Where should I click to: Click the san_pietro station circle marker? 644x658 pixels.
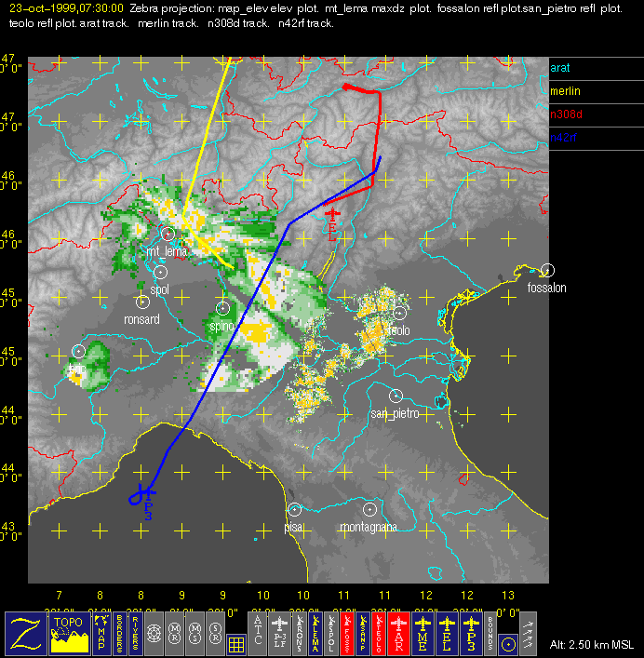(396, 396)
